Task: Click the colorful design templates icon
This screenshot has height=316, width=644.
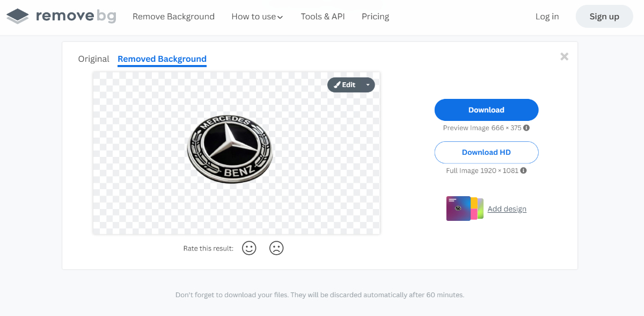Action: click(465, 209)
